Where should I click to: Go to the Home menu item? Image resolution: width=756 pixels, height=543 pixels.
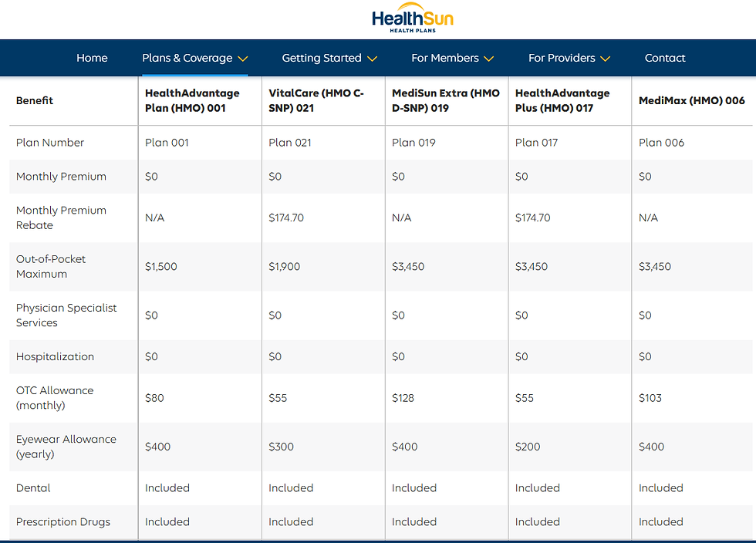(x=92, y=58)
